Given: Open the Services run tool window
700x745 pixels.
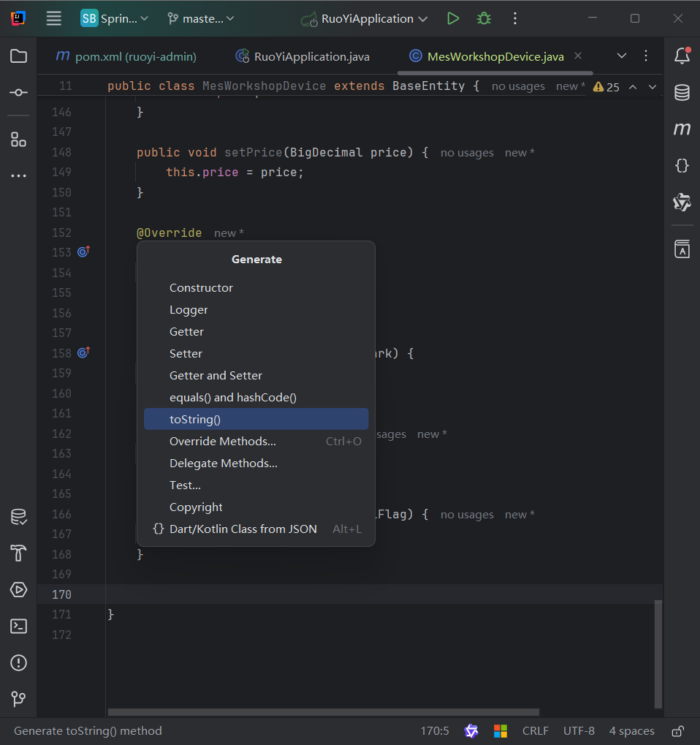Looking at the screenshot, I should pos(18,589).
